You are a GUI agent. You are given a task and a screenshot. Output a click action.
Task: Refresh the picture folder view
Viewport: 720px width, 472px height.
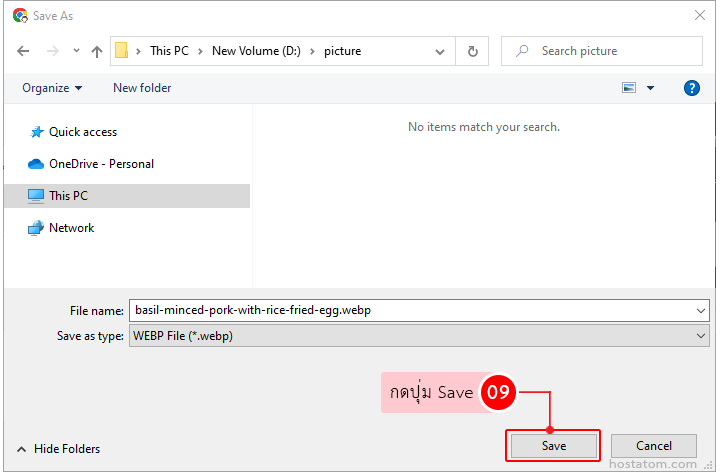pyautogui.click(x=472, y=51)
